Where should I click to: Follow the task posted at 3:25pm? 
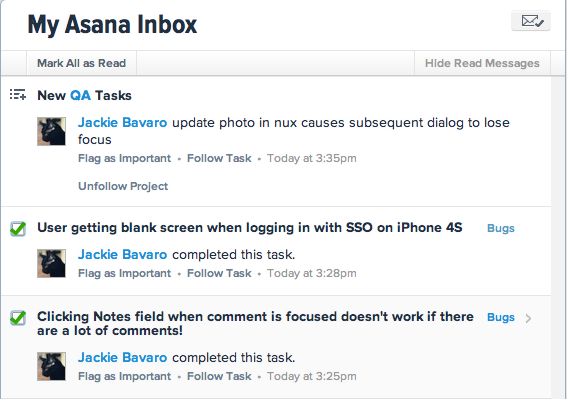click(219, 377)
